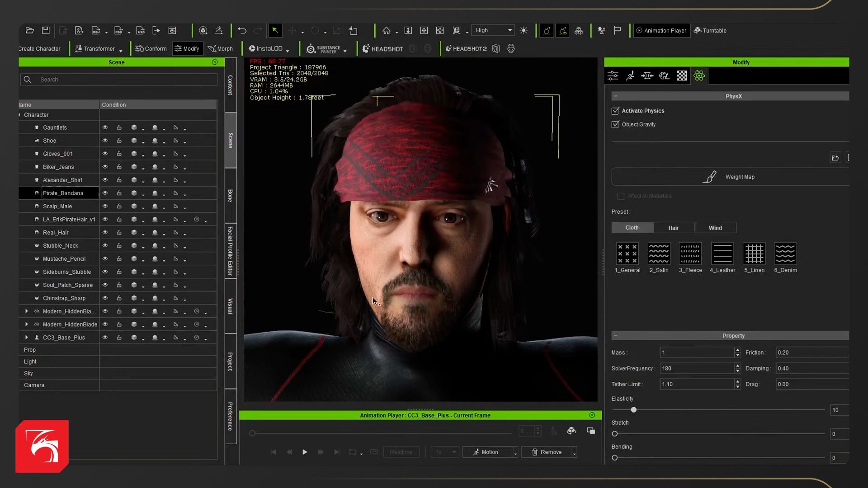Click the Elasticity slider handle

click(x=634, y=410)
